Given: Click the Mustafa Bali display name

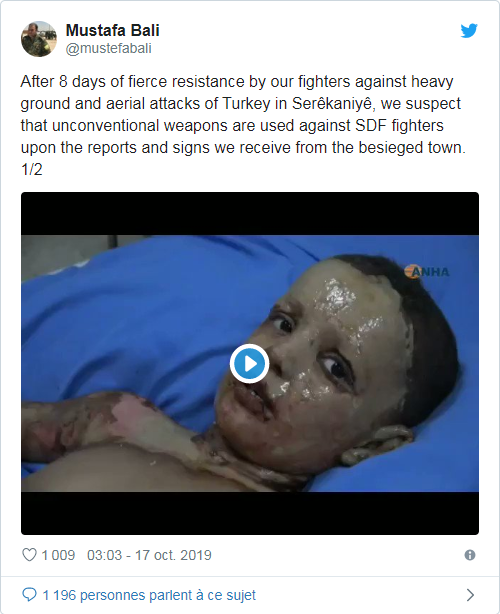Looking at the screenshot, I should coord(112,30).
